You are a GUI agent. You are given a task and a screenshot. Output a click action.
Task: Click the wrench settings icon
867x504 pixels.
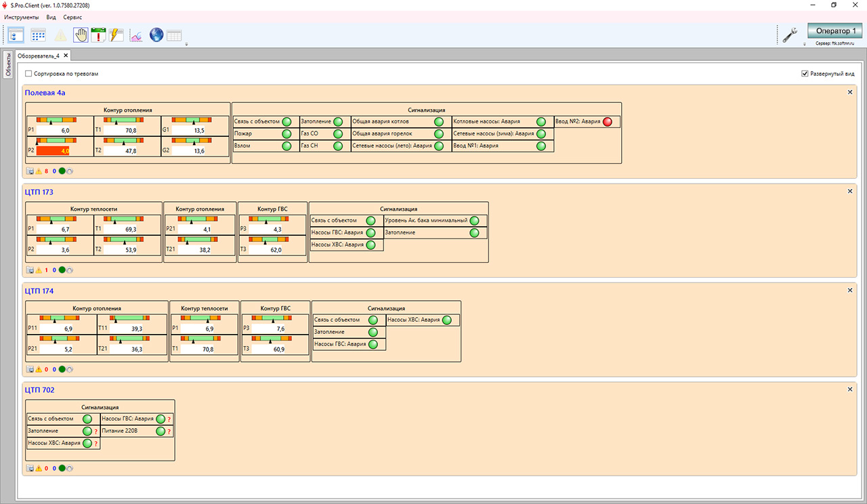[790, 35]
